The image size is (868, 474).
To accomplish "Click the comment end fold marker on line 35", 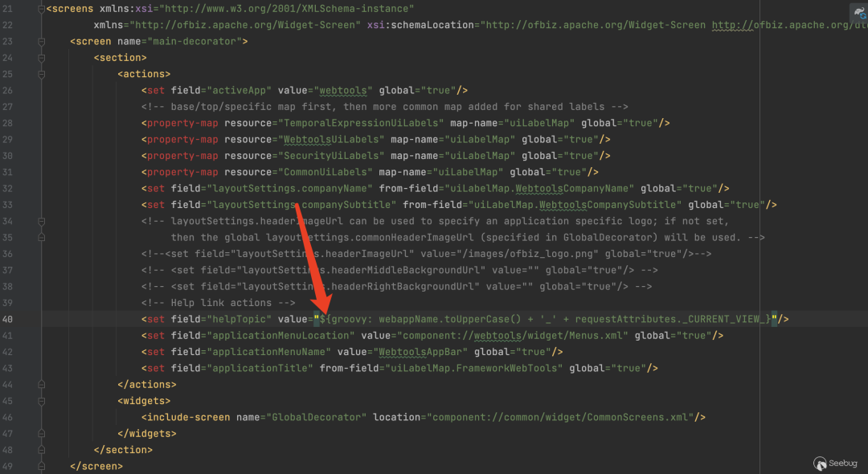I will [42, 237].
